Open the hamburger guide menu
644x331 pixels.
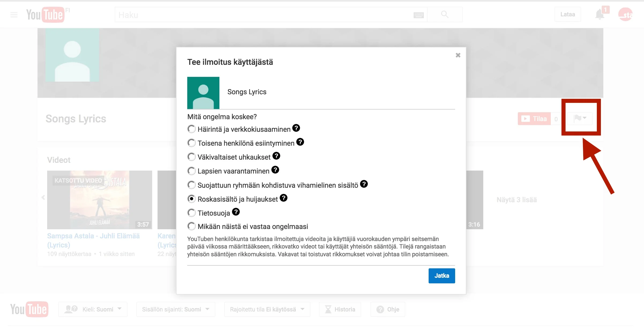click(14, 15)
